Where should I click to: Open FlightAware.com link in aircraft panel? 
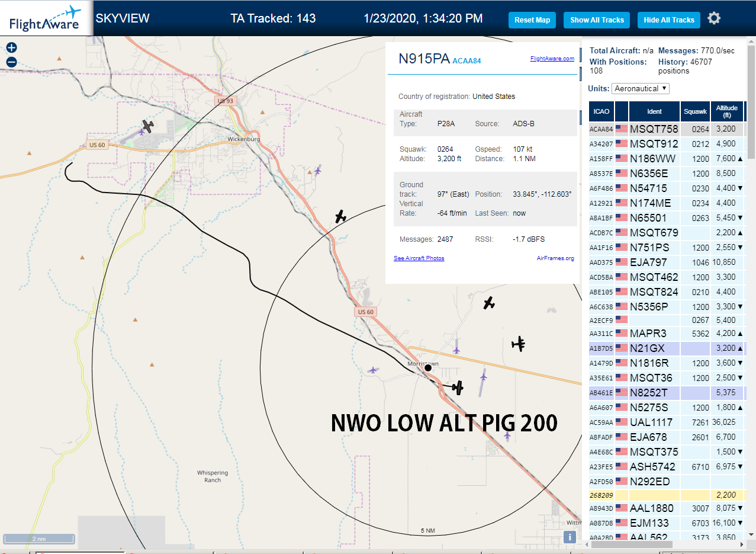(552, 59)
